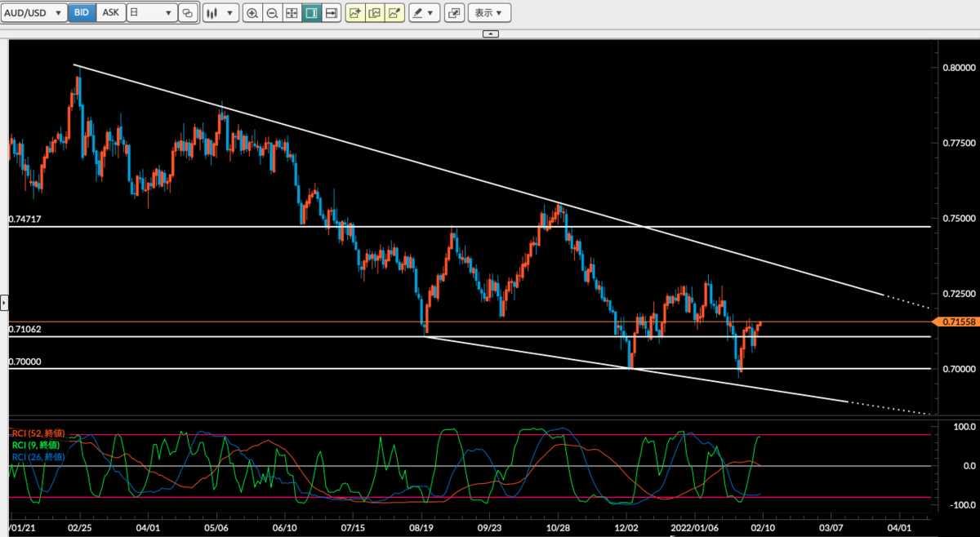
Task: Toggle the highlighted single-panel layout mode
Action: (x=311, y=12)
